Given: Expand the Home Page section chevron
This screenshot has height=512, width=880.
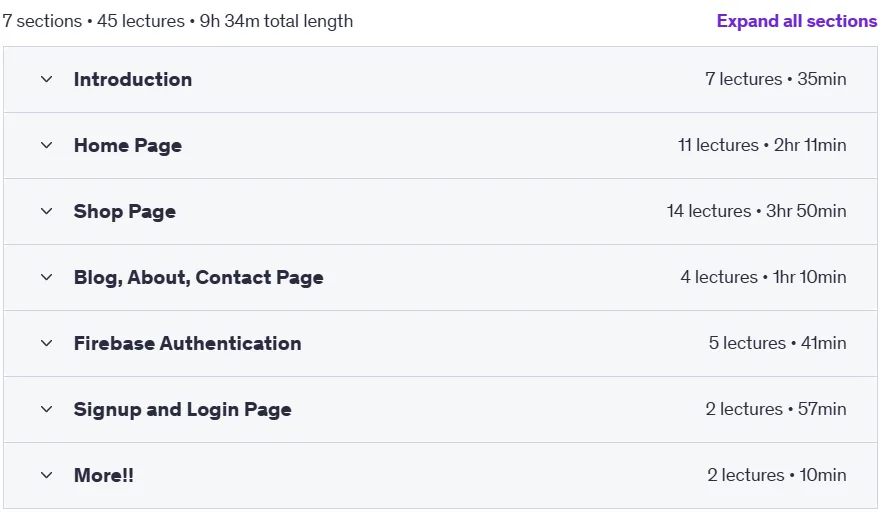Looking at the screenshot, I should [47, 145].
